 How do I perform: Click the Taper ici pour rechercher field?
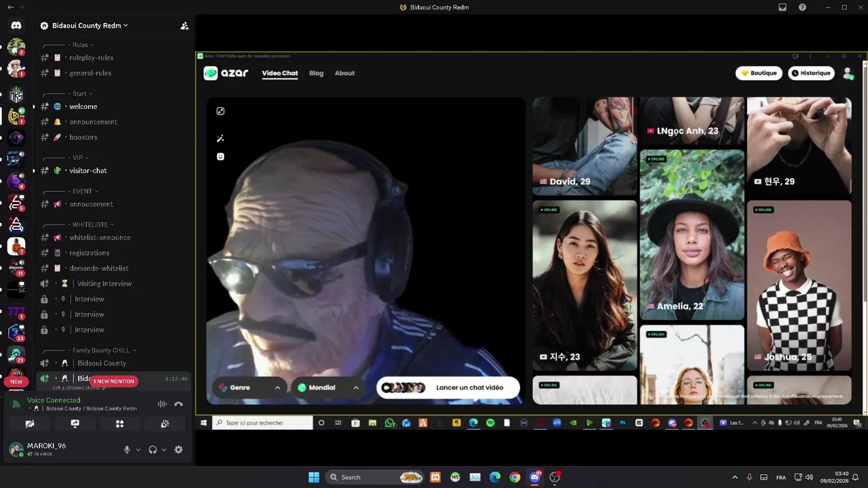[x=262, y=423]
